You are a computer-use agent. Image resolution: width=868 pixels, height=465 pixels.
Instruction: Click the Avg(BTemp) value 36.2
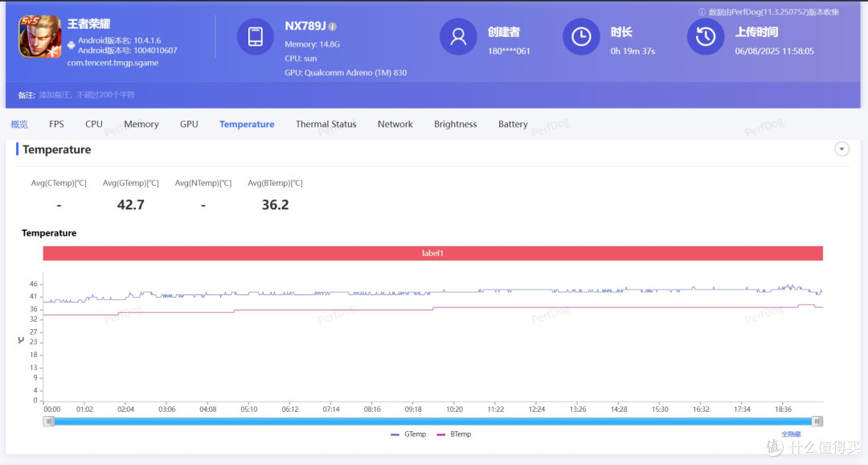coord(275,204)
